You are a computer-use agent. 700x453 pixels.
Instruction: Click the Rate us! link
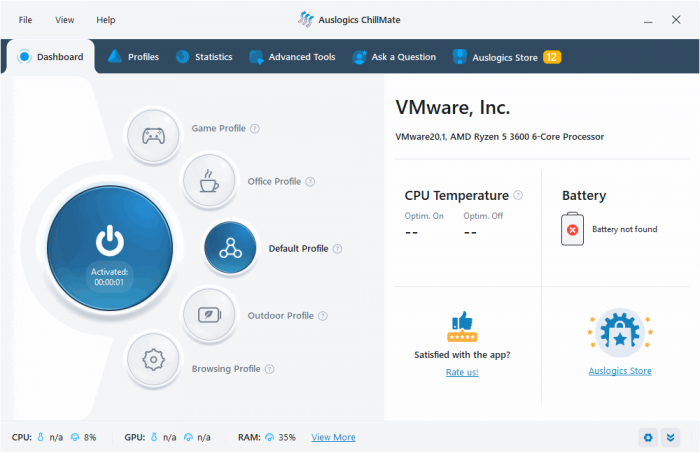click(462, 372)
